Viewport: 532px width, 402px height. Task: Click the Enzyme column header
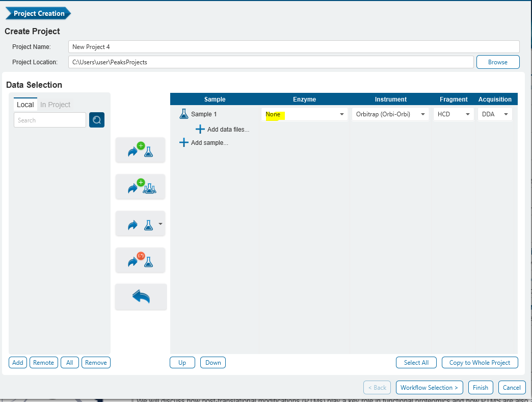tap(304, 99)
